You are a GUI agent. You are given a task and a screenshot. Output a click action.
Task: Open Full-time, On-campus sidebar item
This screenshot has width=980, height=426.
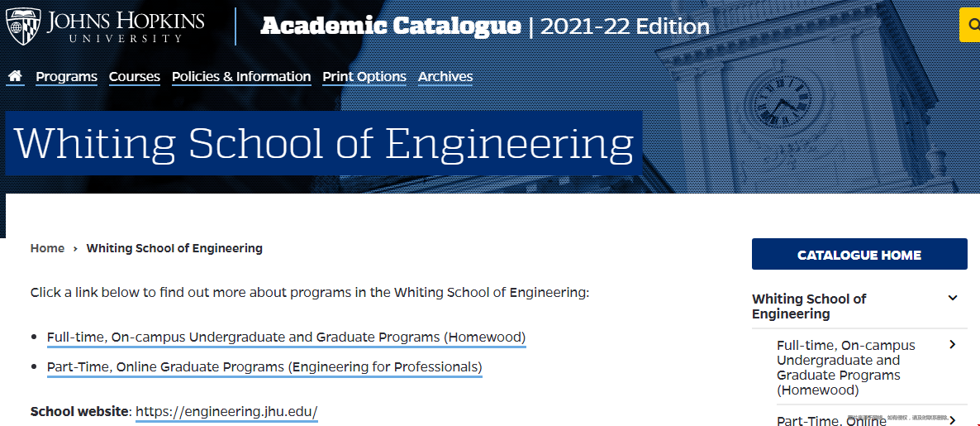(x=845, y=368)
